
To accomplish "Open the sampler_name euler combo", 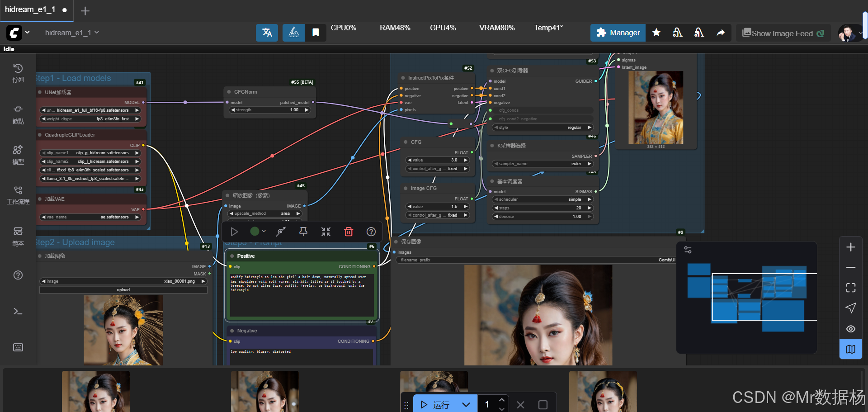I will (x=542, y=164).
